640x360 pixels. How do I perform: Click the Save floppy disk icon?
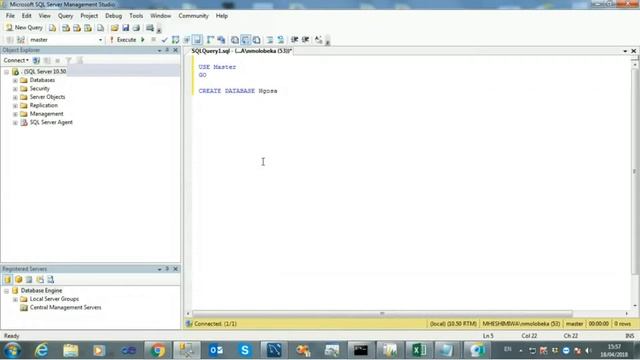pos(125,28)
